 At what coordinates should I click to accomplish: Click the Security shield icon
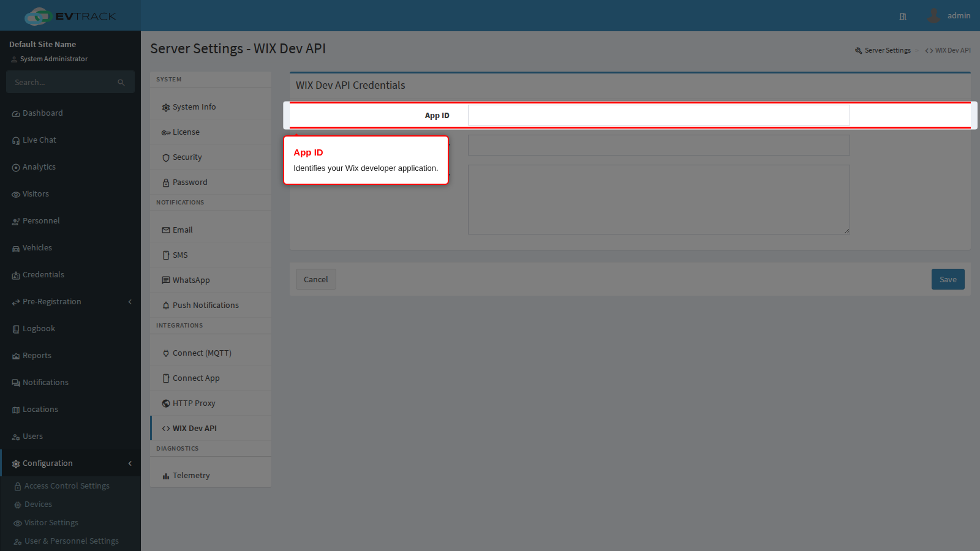click(x=166, y=158)
